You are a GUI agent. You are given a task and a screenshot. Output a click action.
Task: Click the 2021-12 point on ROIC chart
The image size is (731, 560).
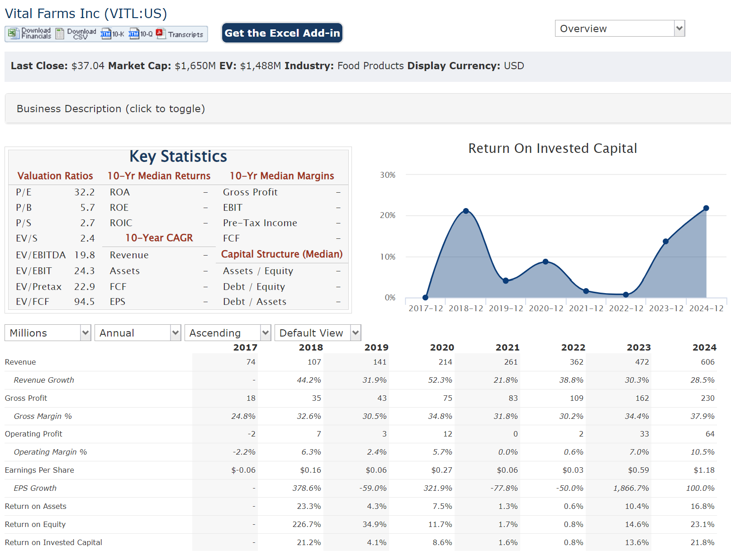pos(586,291)
